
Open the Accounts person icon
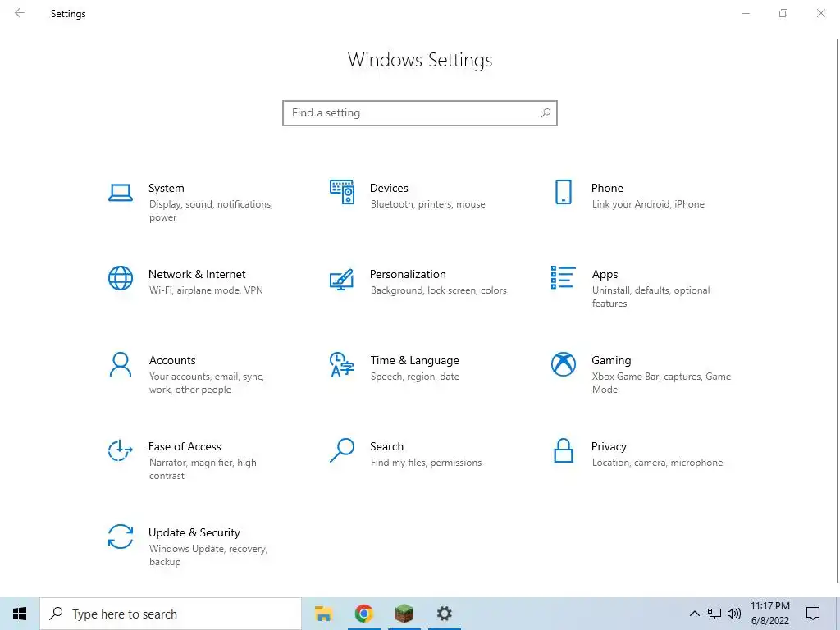click(x=121, y=364)
